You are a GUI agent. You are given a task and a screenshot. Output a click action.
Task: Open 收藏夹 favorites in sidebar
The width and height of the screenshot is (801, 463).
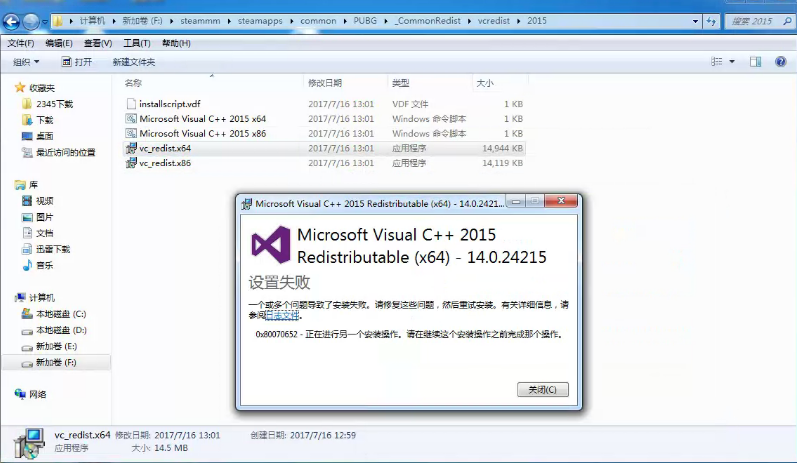(x=41, y=88)
